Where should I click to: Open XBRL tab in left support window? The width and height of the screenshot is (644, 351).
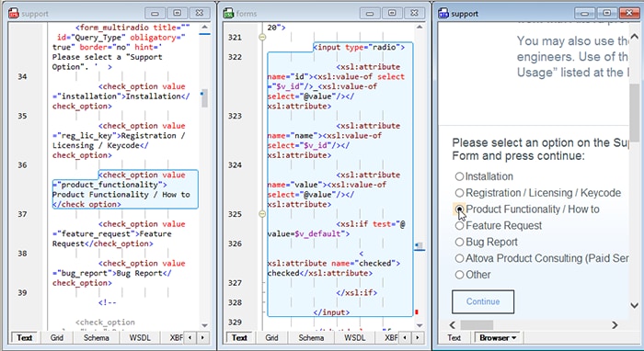(x=176, y=338)
